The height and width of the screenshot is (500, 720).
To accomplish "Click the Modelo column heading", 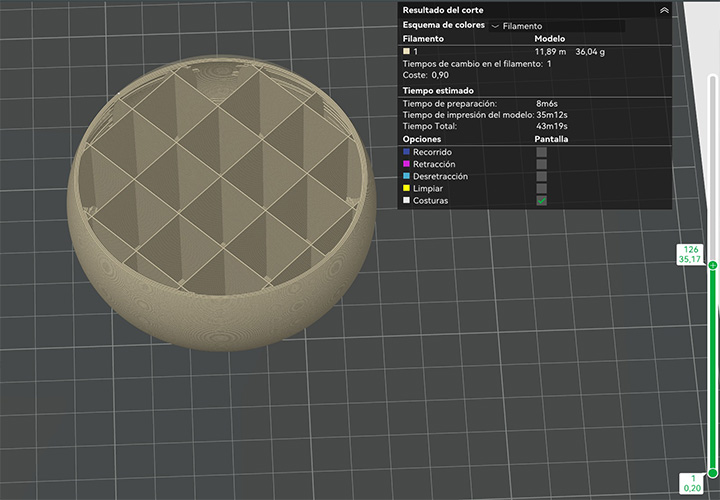I will [x=550, y=39].
